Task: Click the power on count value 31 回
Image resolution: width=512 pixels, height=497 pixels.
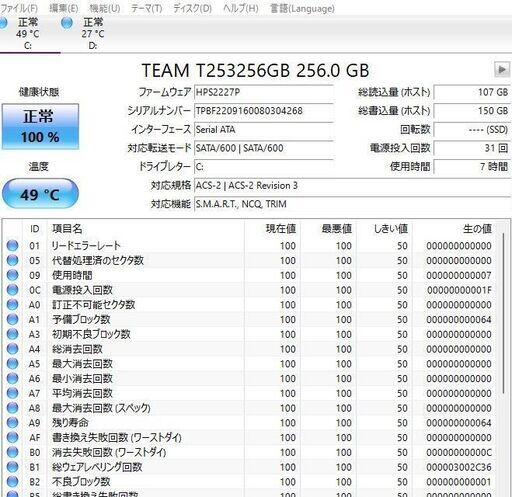Action: point(471,148)
